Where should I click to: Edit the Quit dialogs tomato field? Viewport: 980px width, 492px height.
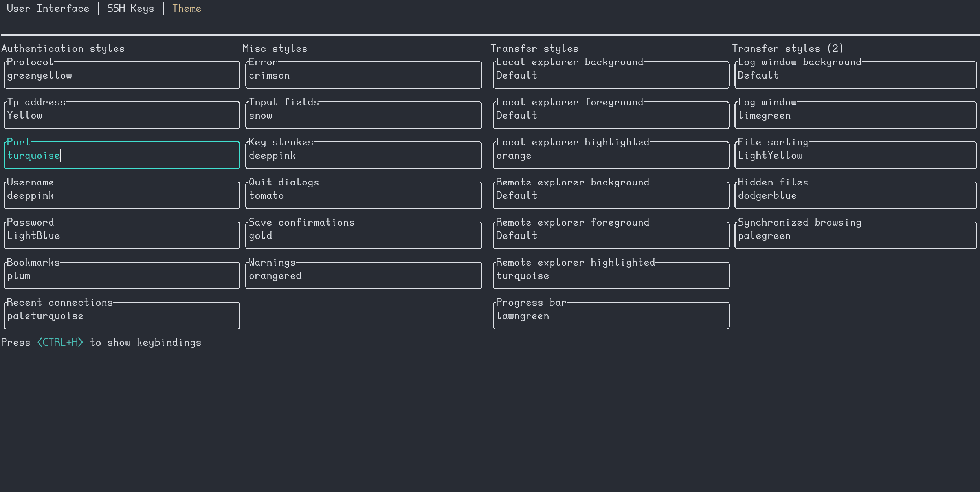coord(363,196)
